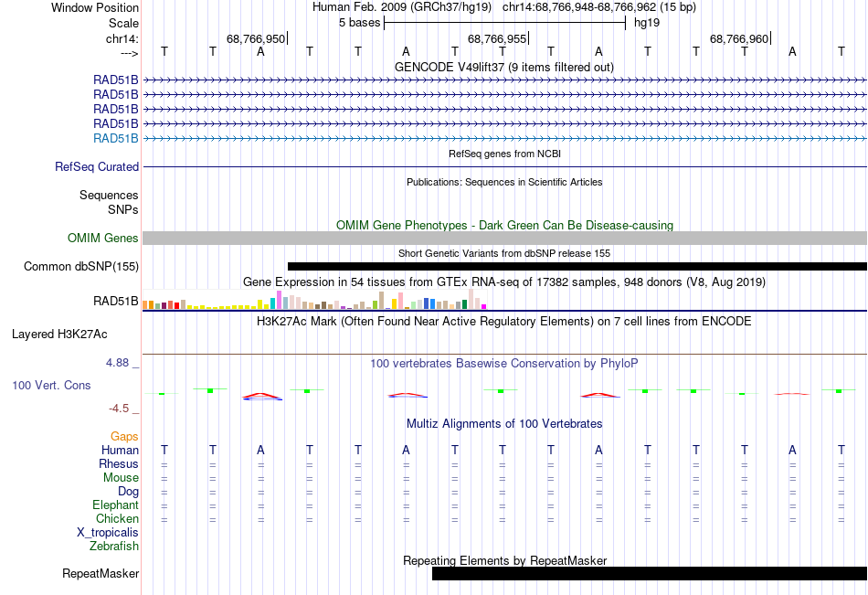Click the GENCODE V49lift37 track title
The width and height of the screenshot is (868, 595).
(503, 67)
